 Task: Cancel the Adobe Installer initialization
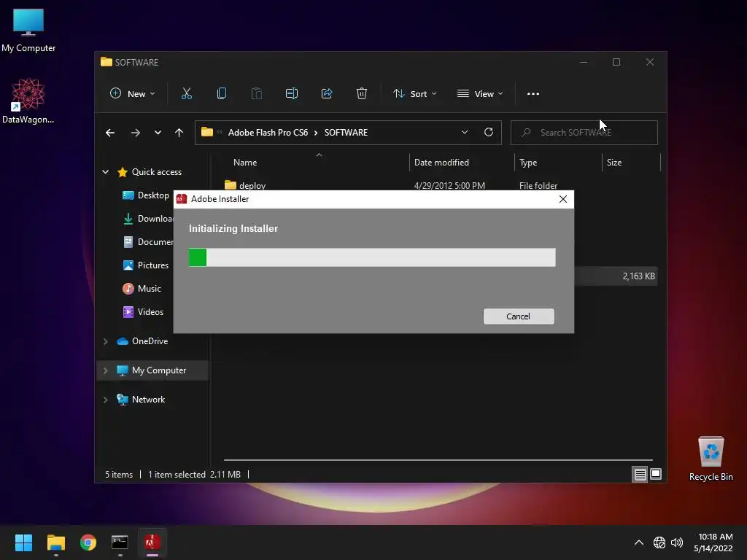click(519, 316)
